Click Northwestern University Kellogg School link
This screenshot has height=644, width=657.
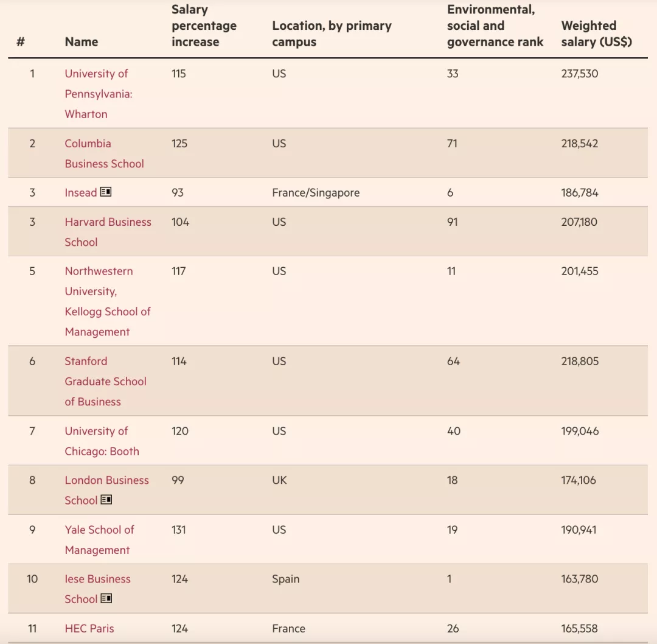coord(107,301)
